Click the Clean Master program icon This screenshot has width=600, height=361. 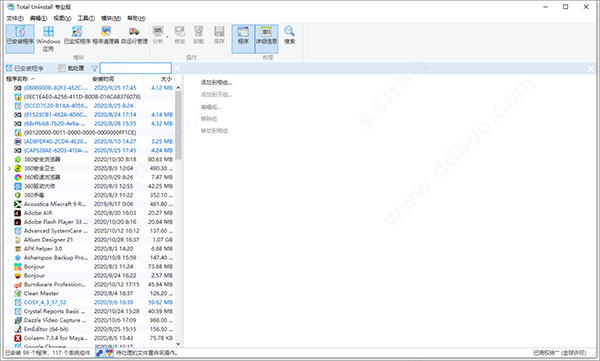point(18,293)
